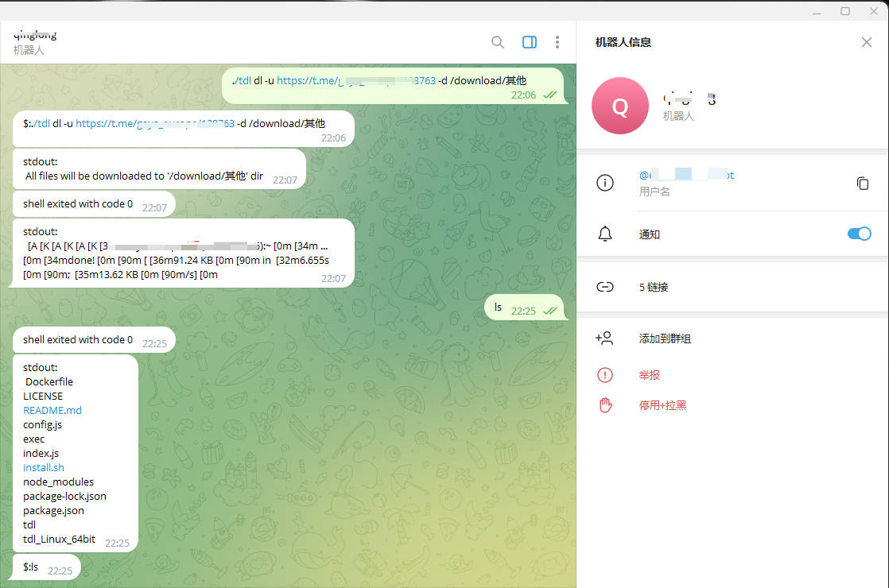The height and width of the screenshot is (588, 889).
Task: Click the pink Q bot avatar
Action: coord(620,105)
